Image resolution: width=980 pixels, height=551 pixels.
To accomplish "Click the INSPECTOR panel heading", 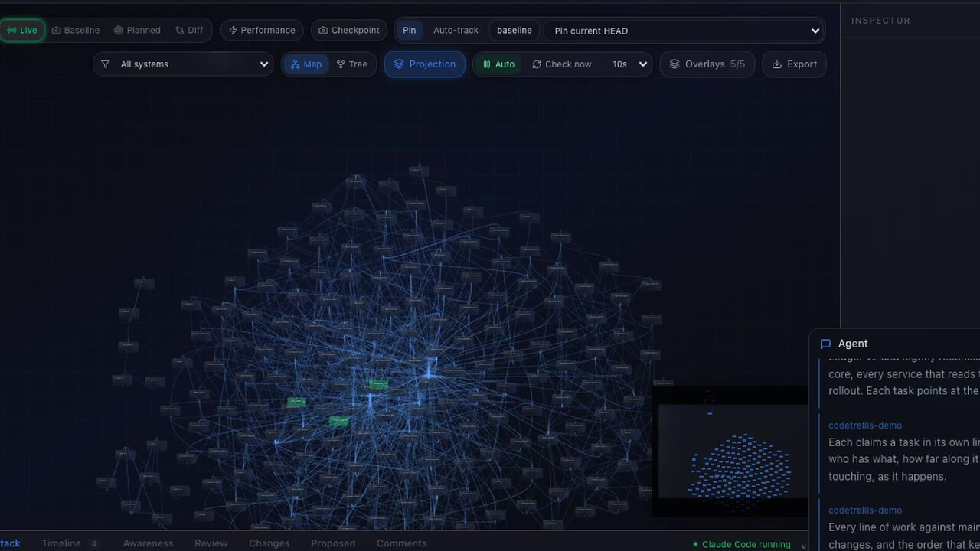I will coord(880,21).
